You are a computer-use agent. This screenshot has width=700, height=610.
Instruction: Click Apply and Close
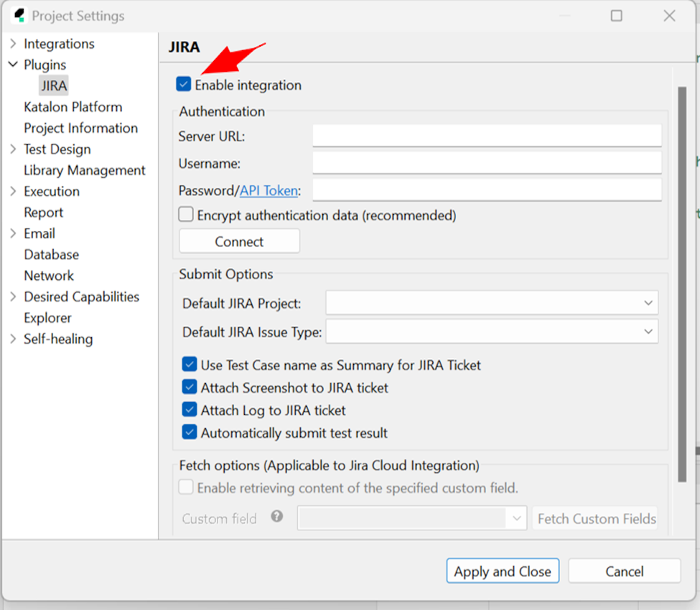coord(503,571)
